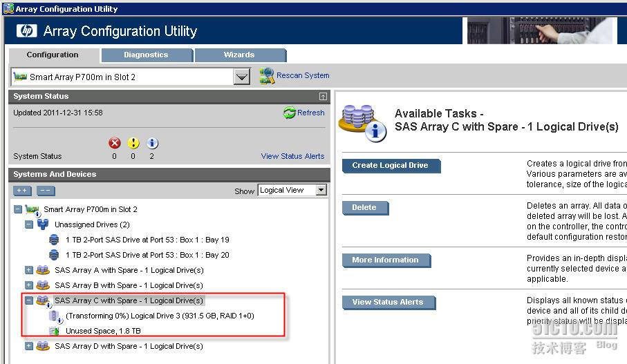Click the SAS Array D disk icon

(x=43, y=346)
